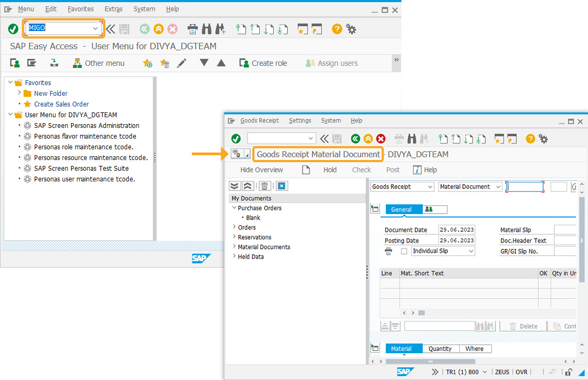Click the orange Exit icon in SAP Easy Access toolbar
Screen dimensions: 588x380
[x=159, y=29]
